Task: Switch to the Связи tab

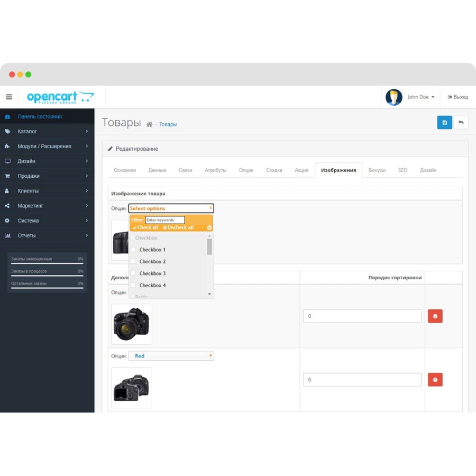Action: pyautogui.click(x=185, y=170)
